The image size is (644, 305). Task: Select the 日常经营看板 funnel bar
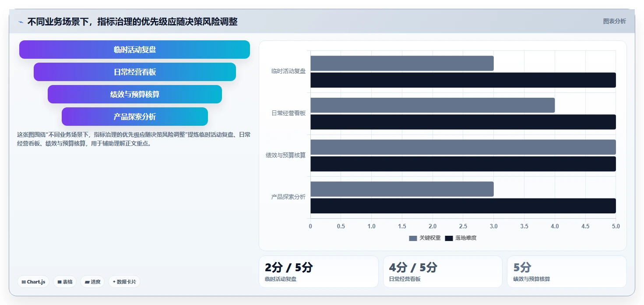[x=135, y=72]
